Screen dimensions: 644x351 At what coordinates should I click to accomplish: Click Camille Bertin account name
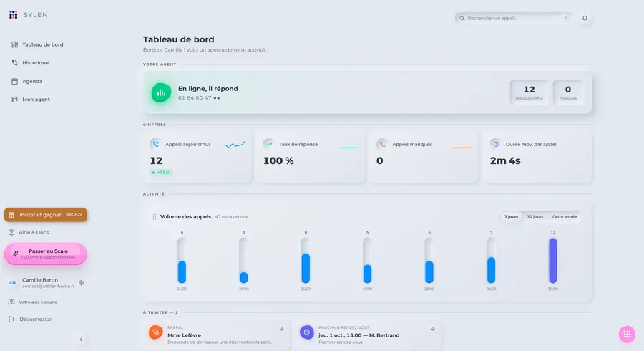pos(40,280)
